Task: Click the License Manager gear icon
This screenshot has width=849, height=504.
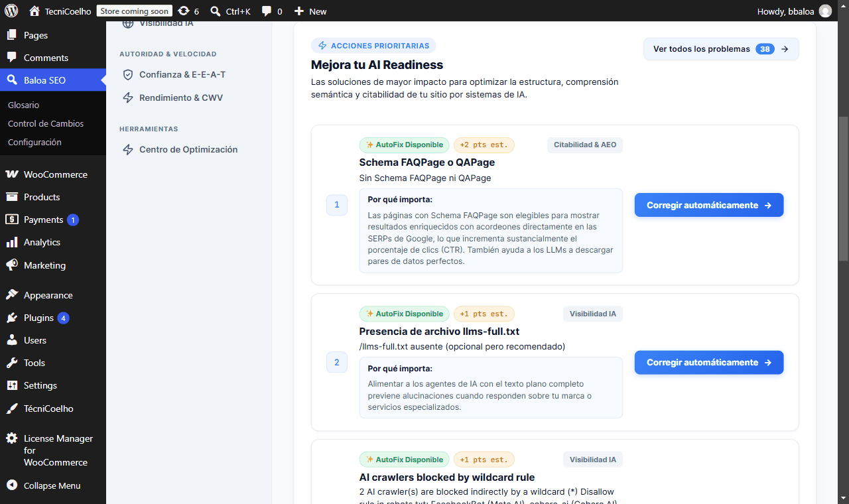Action: click(12, 438)
